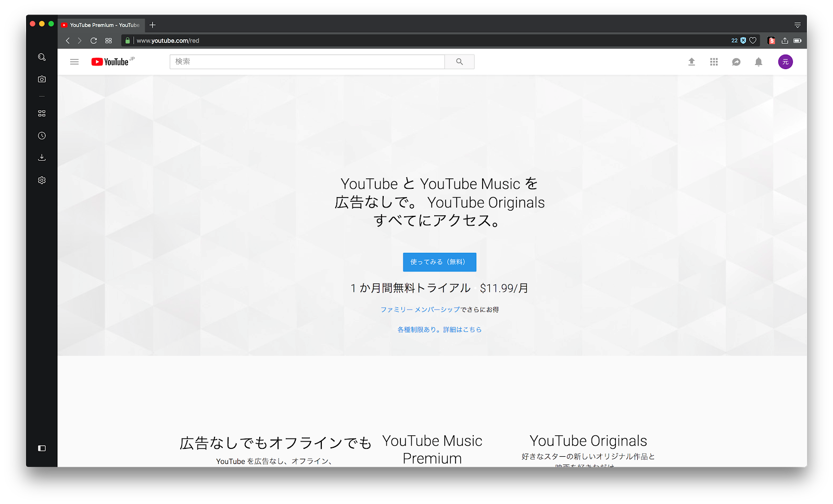Click the address bar URL www.youtube.com/red
833x504 pixels.
[x=168, y=41]
